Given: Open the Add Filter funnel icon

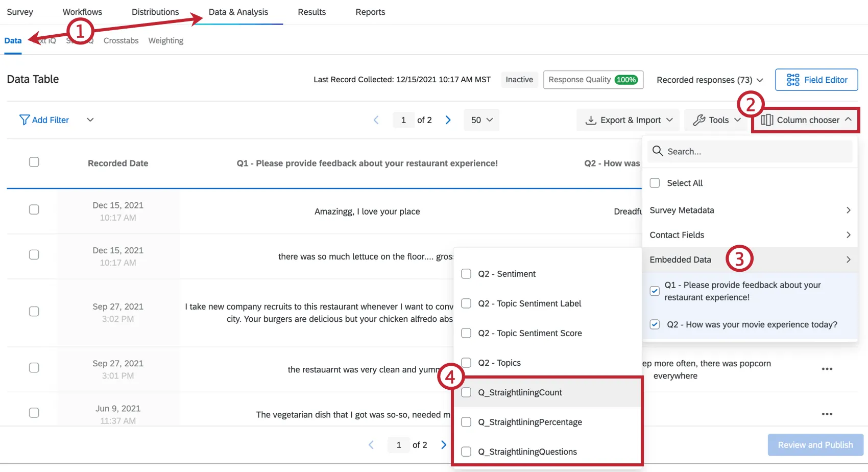Looking at the screenshot, I should 24,120.
